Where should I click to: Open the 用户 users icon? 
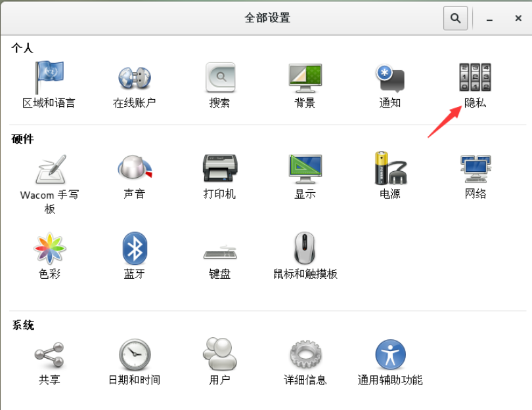(x=220, y=354)
